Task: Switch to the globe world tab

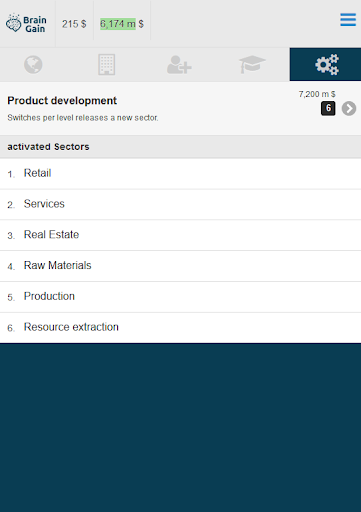Action: tap(33, 64)
